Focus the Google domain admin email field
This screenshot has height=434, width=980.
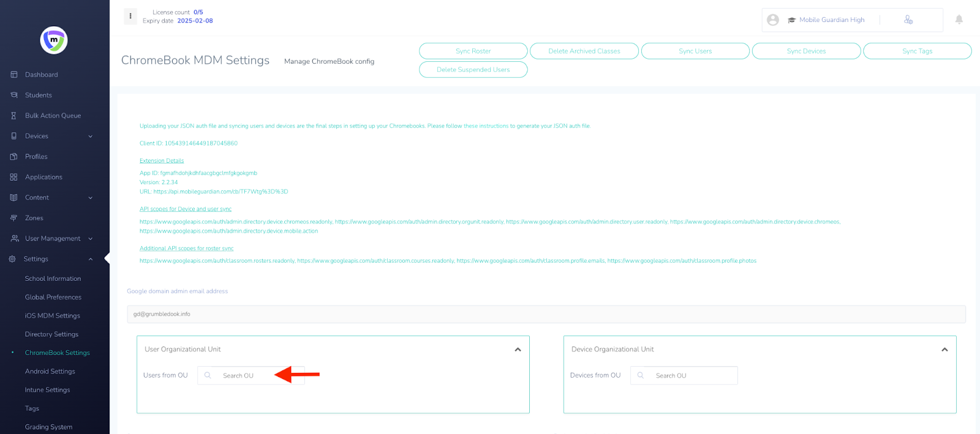pyautogui.click(x=545, y=314)
